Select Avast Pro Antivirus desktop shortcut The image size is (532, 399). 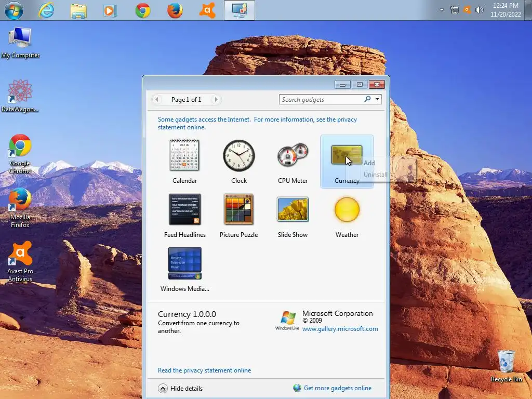(x=20, y=262)
